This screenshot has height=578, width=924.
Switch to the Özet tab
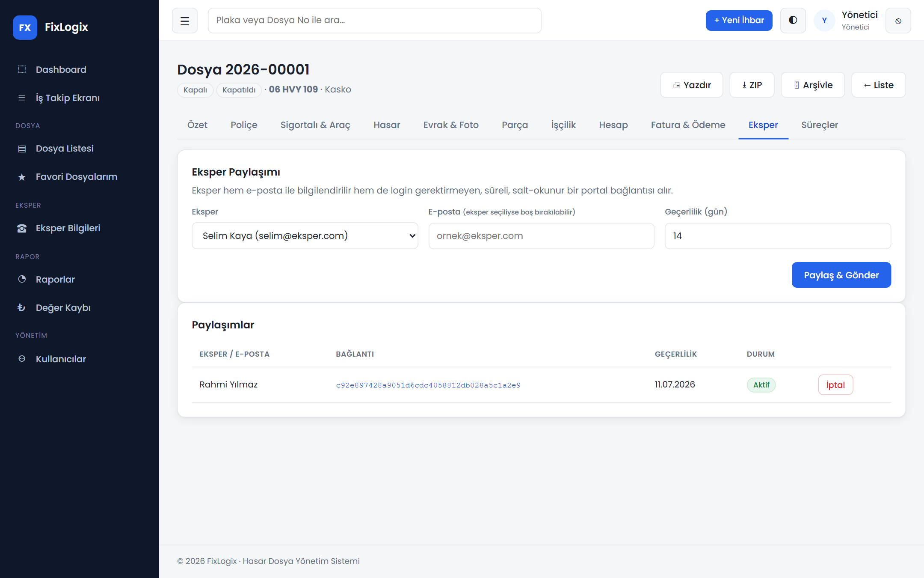197,125
